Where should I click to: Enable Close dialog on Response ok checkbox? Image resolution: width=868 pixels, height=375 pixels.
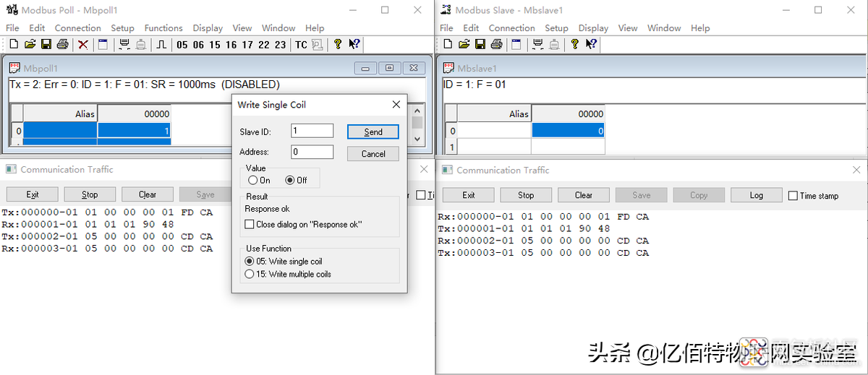click(250, 225)
